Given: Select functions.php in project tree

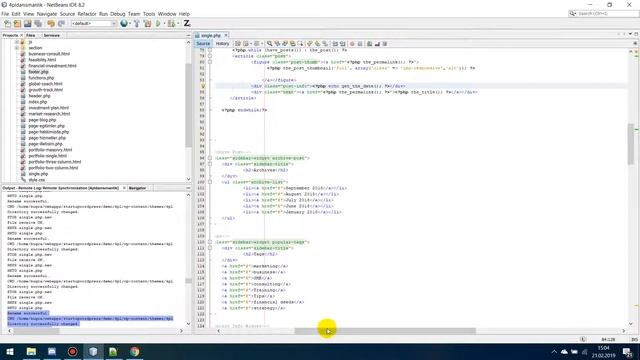Looking at the screenshot, I should 41,78.
